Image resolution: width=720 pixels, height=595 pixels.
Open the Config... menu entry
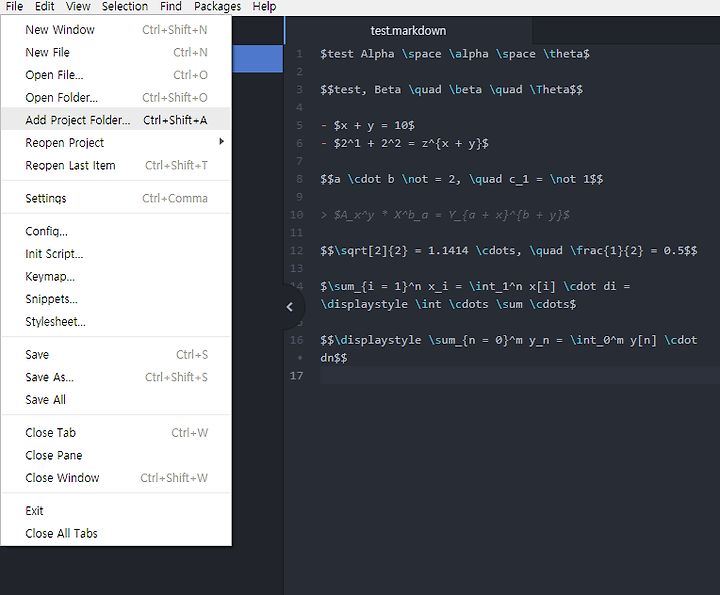(116, 231)
